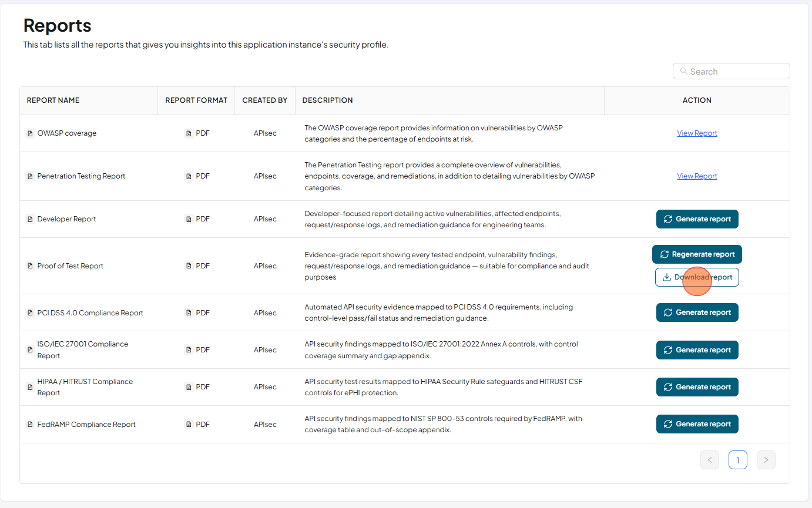Viewport: 812px width, 508px height.
Task: Click the file icon beside PCI DSS 4.0 Compliance Report
Action: [31, 313]
